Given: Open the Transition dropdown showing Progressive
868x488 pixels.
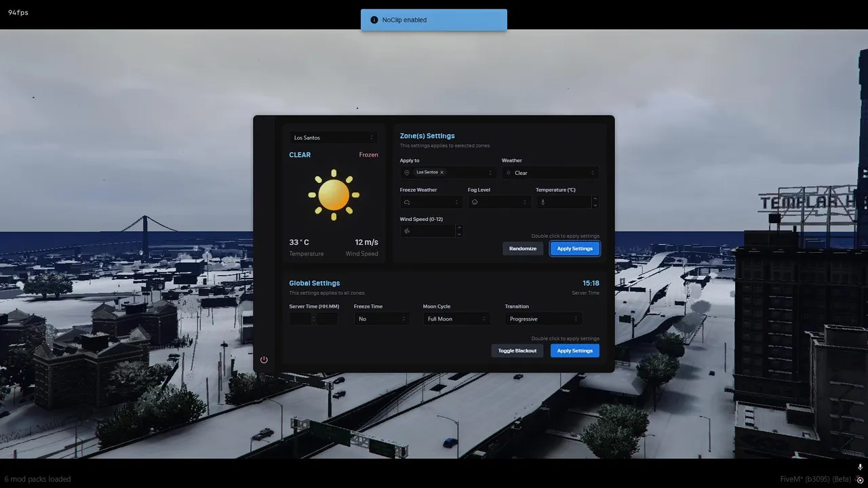Looking at the screenshot, I should 543,319.
